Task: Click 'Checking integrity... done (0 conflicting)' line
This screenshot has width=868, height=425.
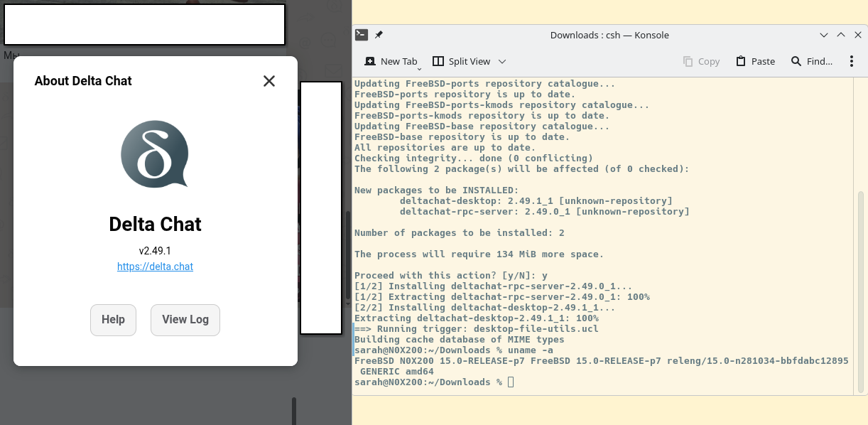Action: click(474, 158)
